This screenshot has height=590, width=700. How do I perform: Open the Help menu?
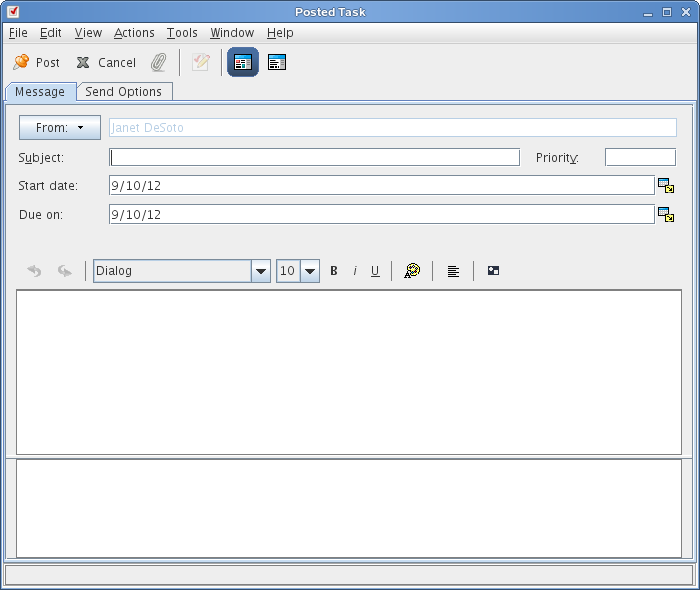pyautogui.click(x=280, y=33)
